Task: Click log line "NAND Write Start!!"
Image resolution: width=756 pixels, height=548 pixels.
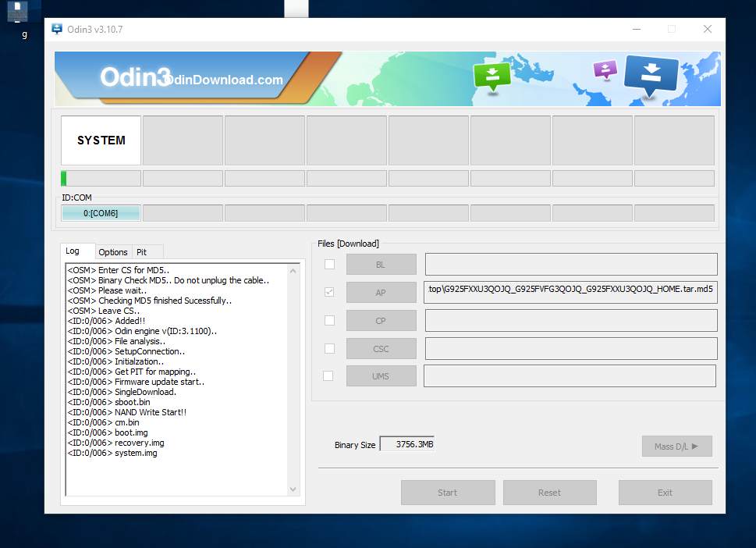Action: pyautogui.click(x=127, y=412)
